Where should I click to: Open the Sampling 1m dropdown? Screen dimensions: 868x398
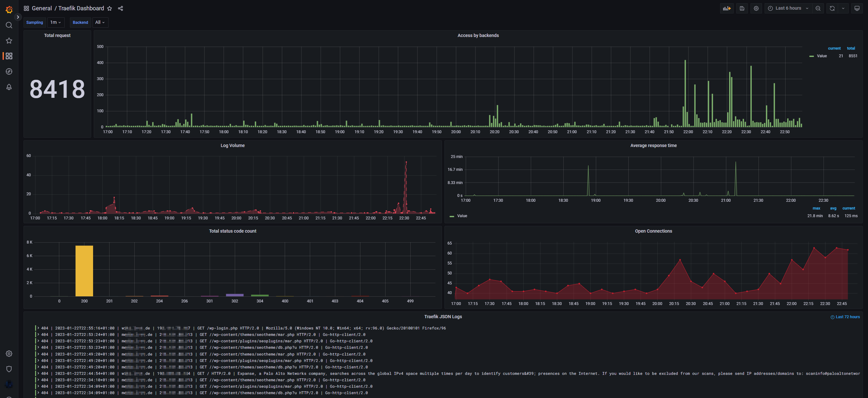pyautogui.click(x=55, y=22)
